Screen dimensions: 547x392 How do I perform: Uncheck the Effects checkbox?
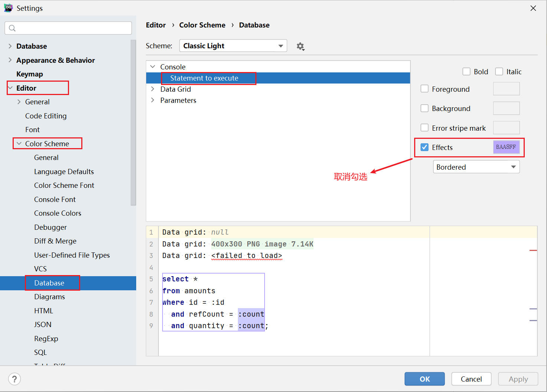pyautogui.click(x=425, y=147)
